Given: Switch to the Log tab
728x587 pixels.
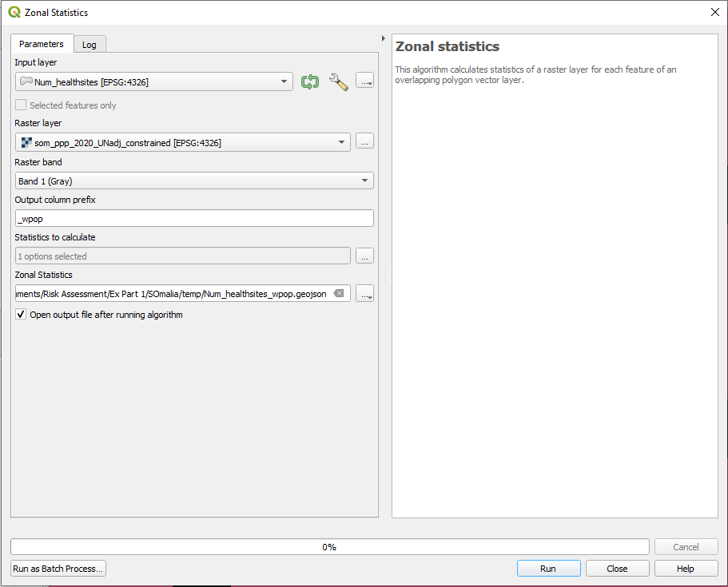Looking at the screenshot, I should pos(90,45).
